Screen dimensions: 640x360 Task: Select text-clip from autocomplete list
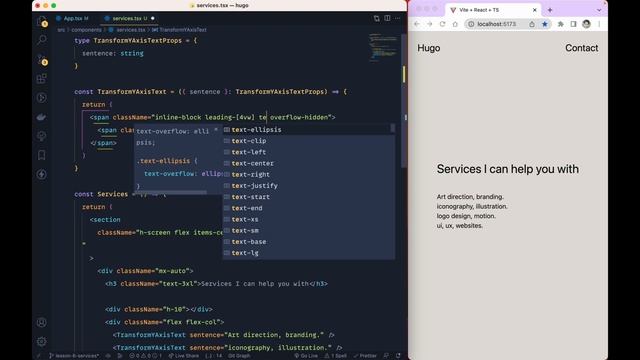point(309,141)
